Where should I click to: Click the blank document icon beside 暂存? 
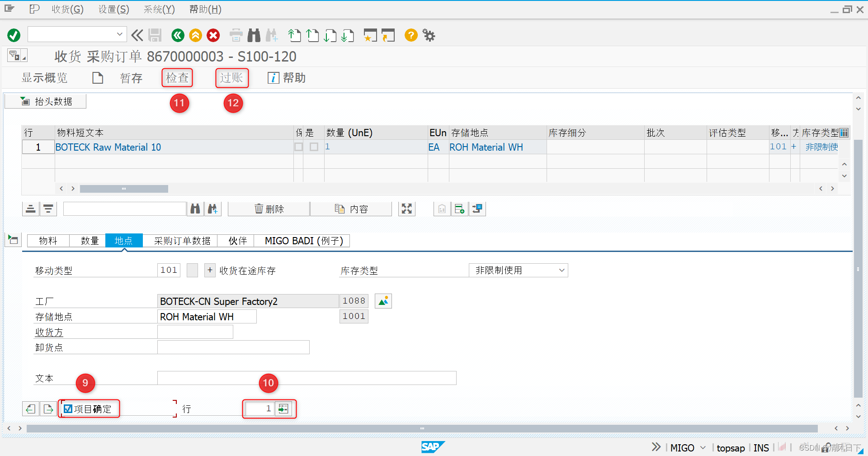(x=98, y=78)
